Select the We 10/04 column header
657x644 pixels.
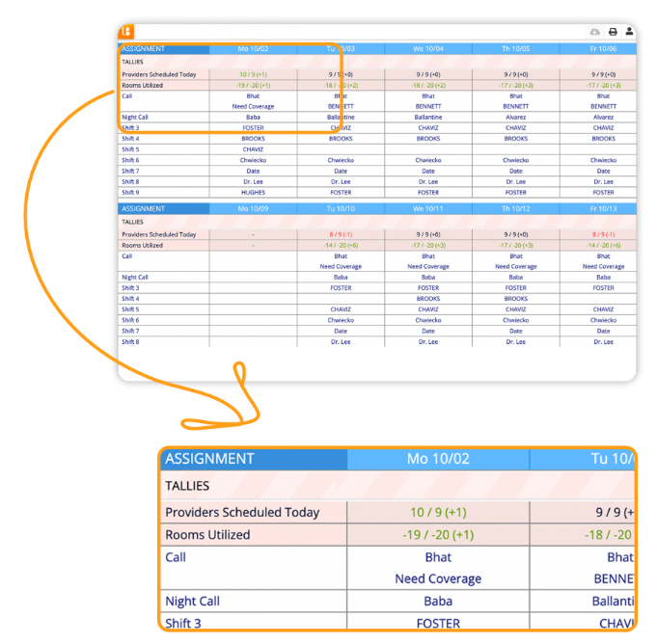(428, 48)
